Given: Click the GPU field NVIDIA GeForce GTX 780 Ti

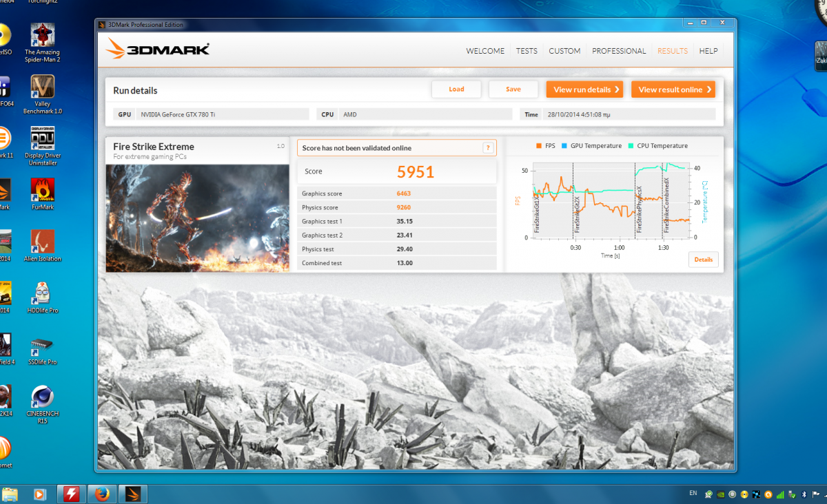Looking at the screenshot, I should click(212, 114).
